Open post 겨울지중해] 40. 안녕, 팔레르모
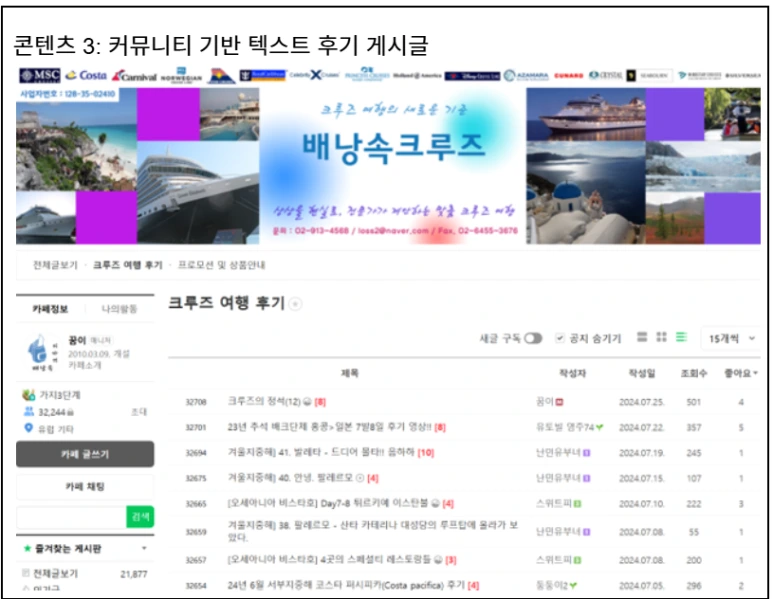This screenshot has height=599, width=773. 290,478
